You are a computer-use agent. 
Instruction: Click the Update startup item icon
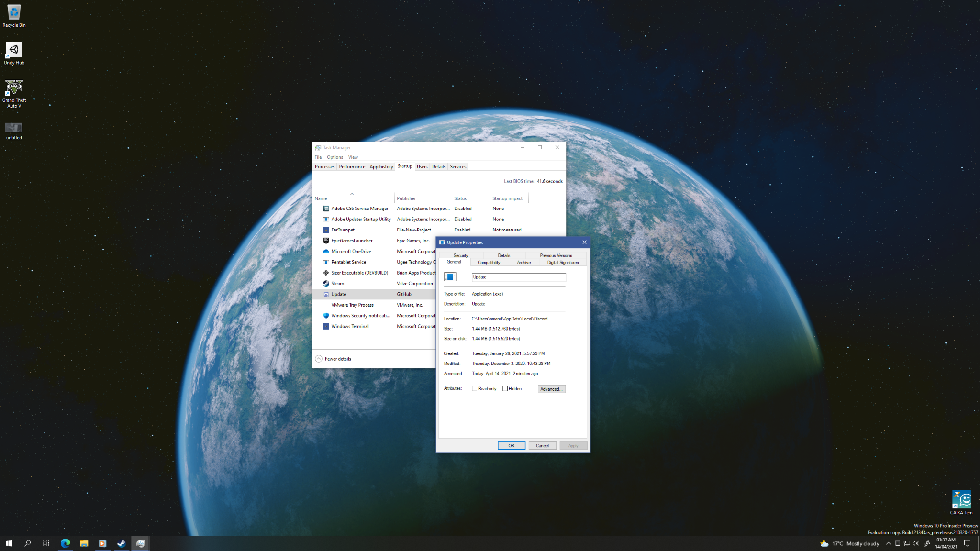[x=326, y=294]
